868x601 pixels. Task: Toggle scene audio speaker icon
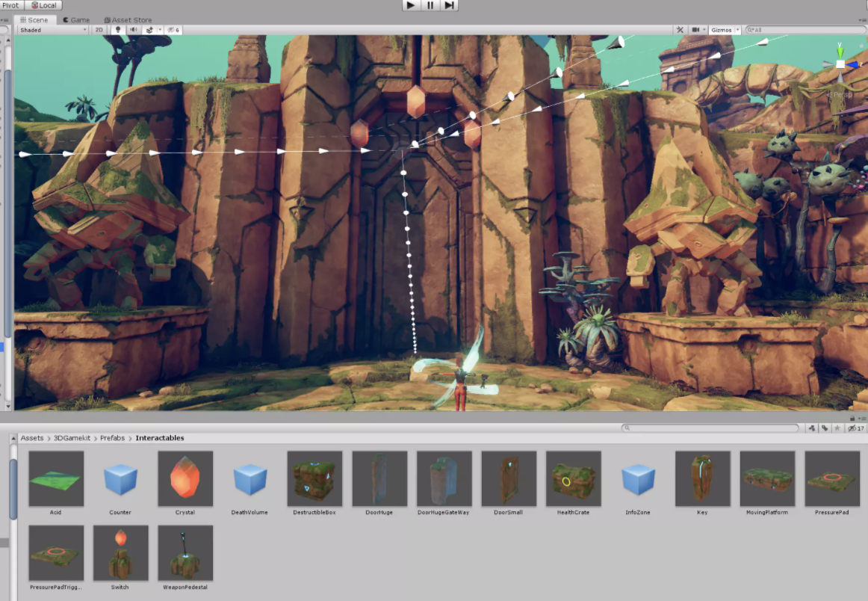tap(134, 30)
